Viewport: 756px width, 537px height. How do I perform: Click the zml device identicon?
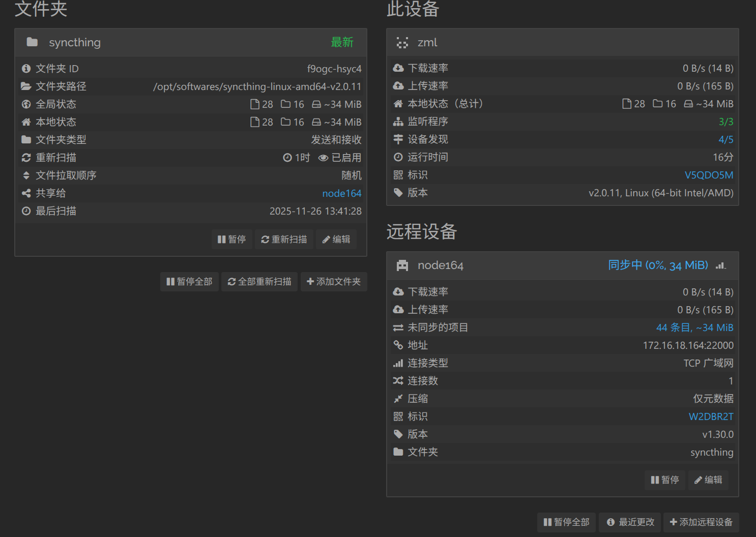click(x=402, y=43)
